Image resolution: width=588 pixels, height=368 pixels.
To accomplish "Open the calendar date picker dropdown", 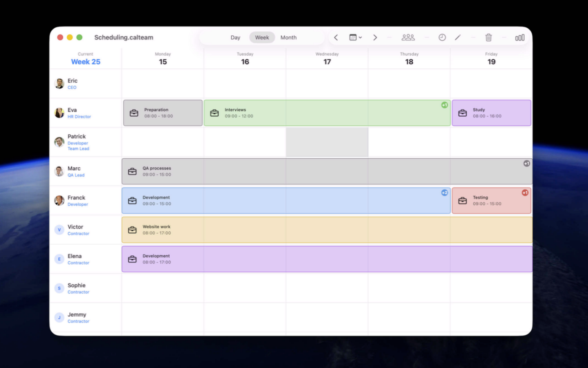I will coord(355,37).
